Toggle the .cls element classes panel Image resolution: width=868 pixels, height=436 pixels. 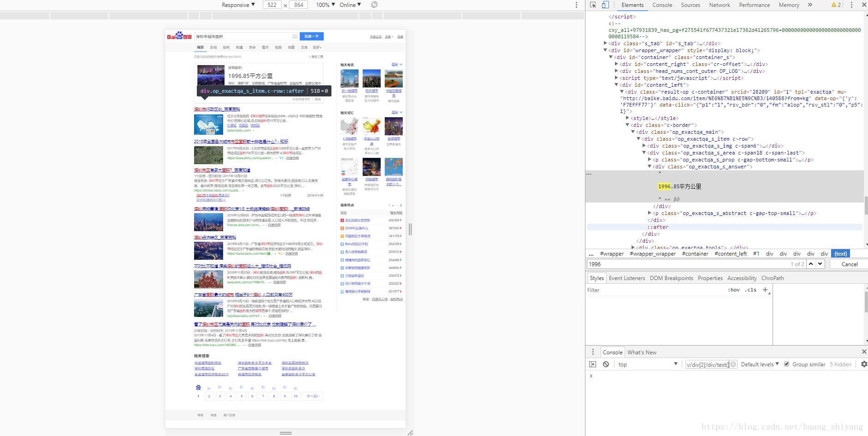pos(750,290)
